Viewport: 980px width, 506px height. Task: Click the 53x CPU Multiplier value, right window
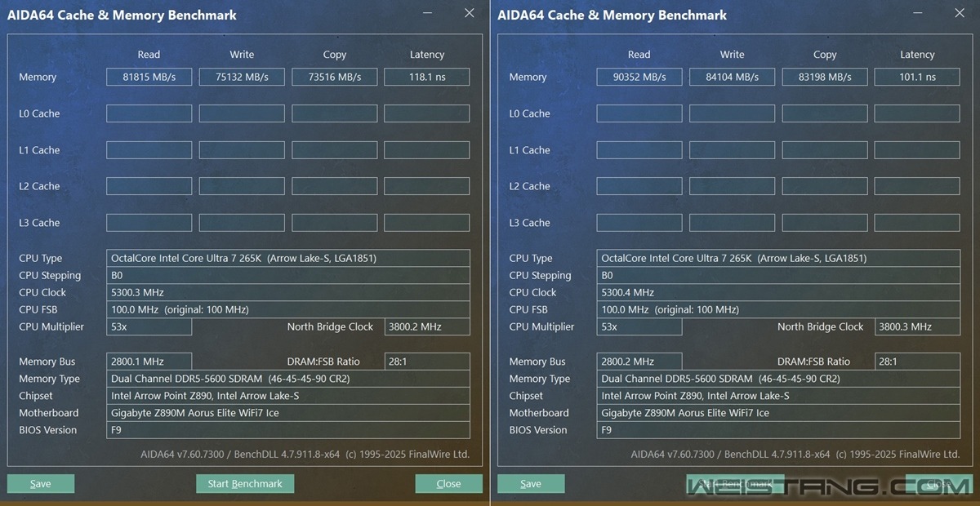(x=639, y=326)
